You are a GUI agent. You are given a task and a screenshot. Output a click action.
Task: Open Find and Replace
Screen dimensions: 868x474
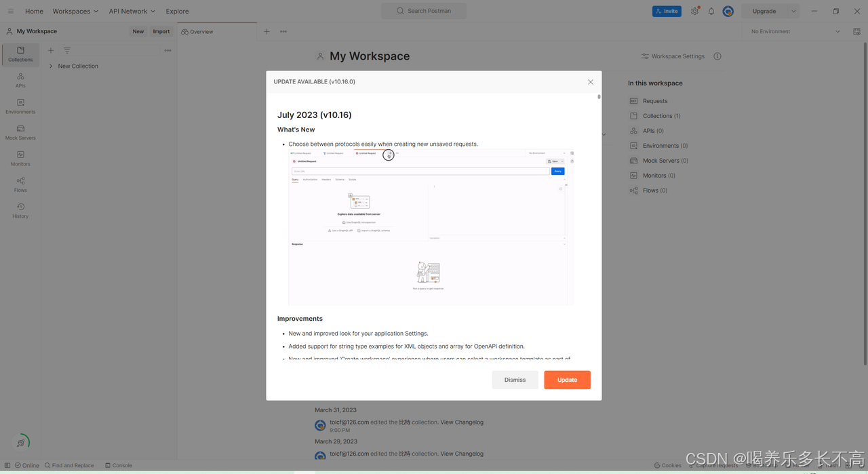coord(69,466)
